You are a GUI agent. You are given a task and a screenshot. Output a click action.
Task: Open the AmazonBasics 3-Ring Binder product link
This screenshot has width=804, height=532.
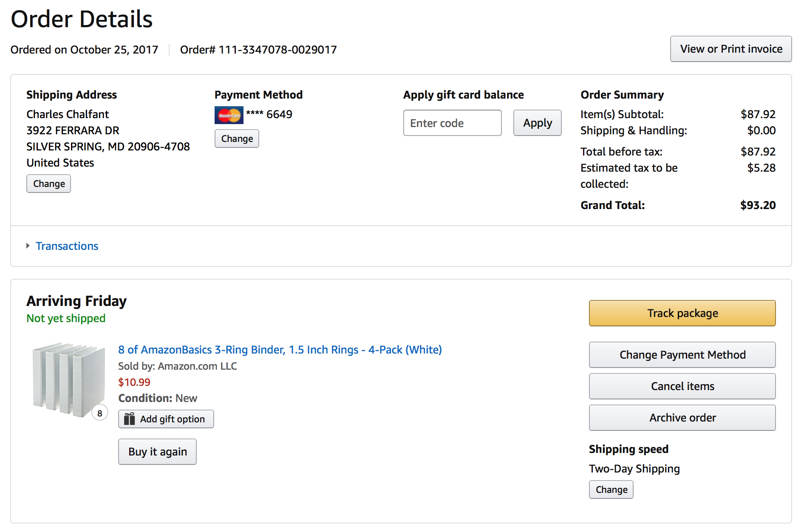pos(280,350)
